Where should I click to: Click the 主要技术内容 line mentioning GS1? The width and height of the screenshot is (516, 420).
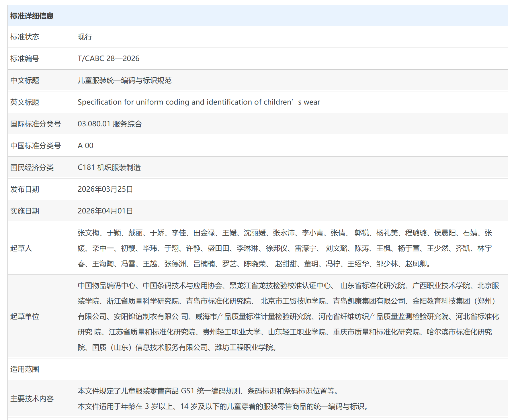pyautogui.click(x=208, y=391)
